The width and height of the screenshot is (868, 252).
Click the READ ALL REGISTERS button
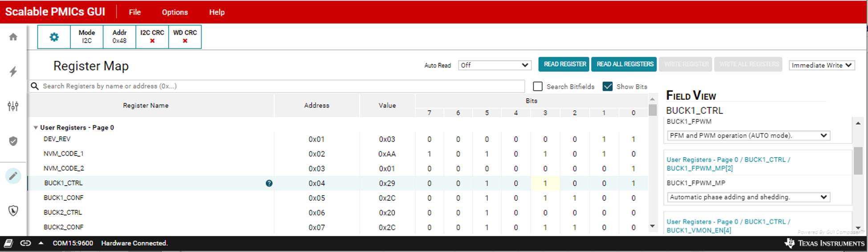pos(625,64)
